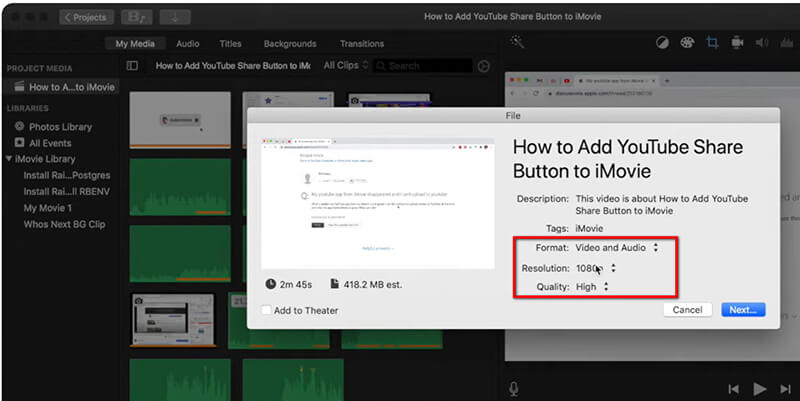Open the volume adjustment tool

(762, 43)
